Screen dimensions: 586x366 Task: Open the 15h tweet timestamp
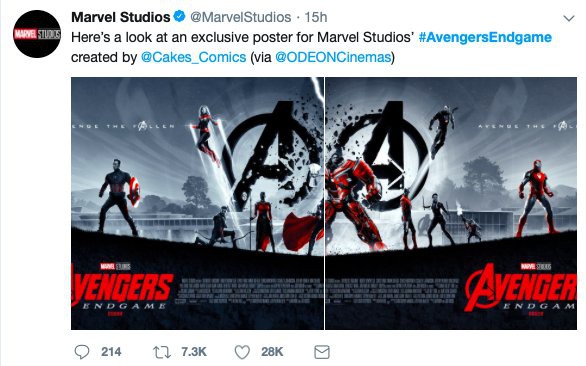[316, 17]
